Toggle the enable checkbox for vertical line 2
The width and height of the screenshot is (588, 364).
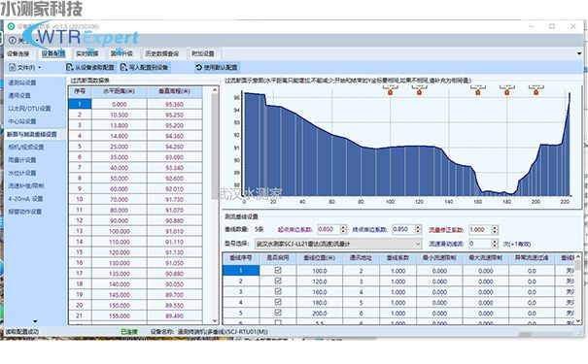click(x=278, y=281)
